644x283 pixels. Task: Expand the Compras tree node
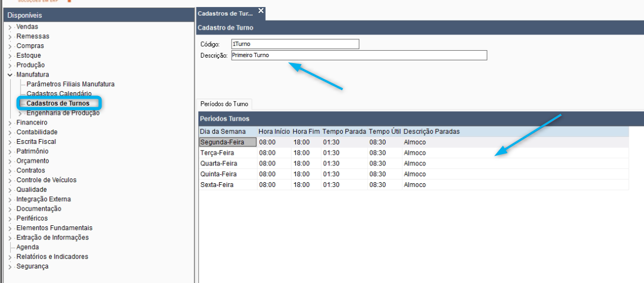pos(10,46)
